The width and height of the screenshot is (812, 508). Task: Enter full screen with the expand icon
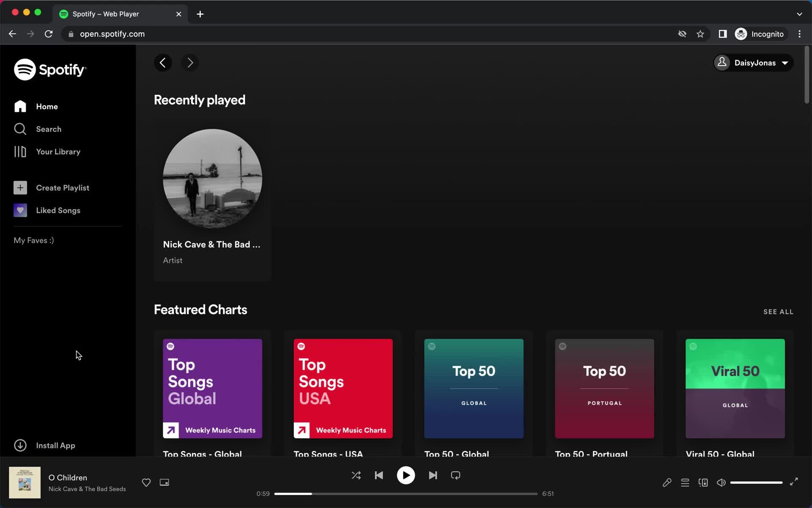[794, 482]
